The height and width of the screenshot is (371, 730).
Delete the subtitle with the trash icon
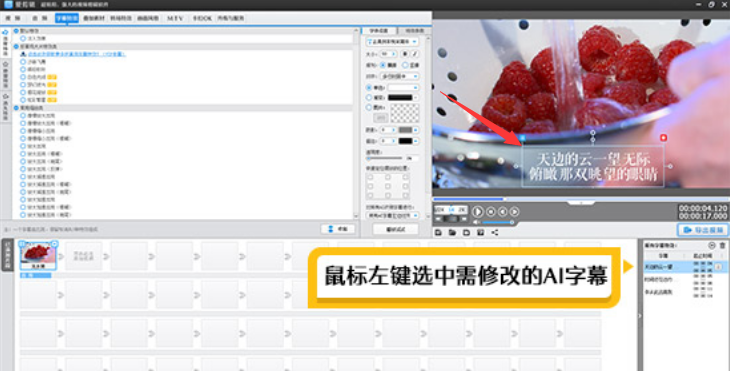(x=722, y=245)
